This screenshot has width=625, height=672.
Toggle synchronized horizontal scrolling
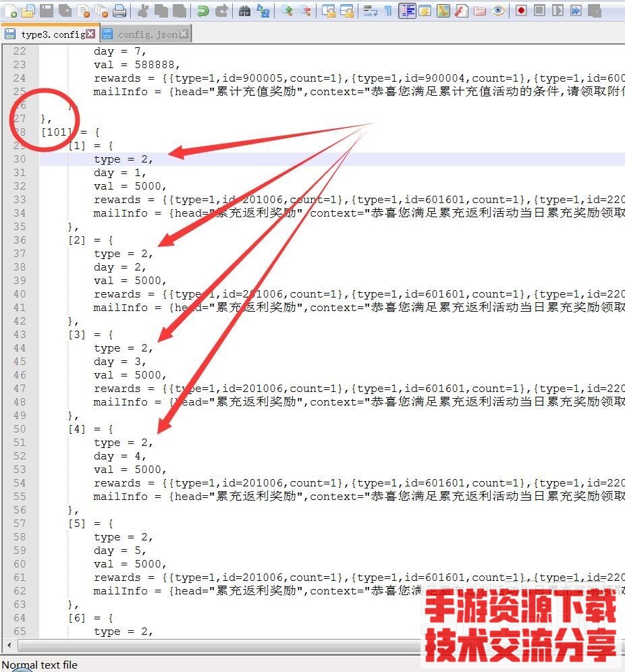coord(346,11)
